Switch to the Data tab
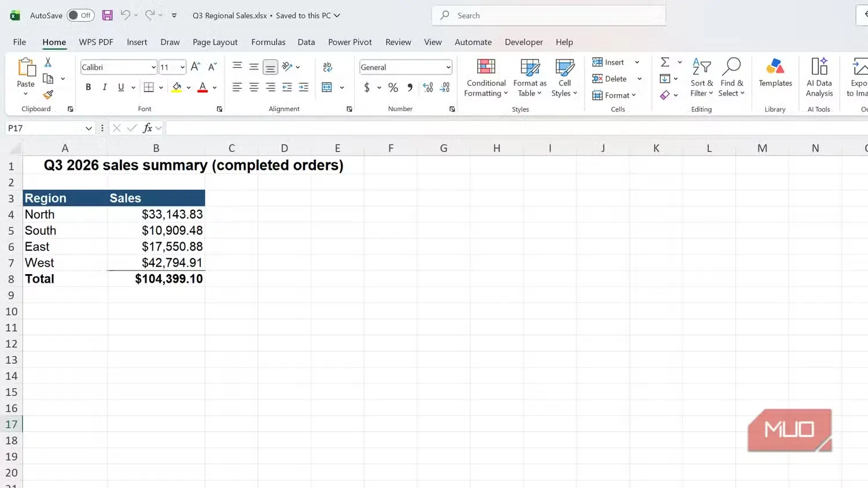This screenshot has width=868, height=488. (306, 42)
